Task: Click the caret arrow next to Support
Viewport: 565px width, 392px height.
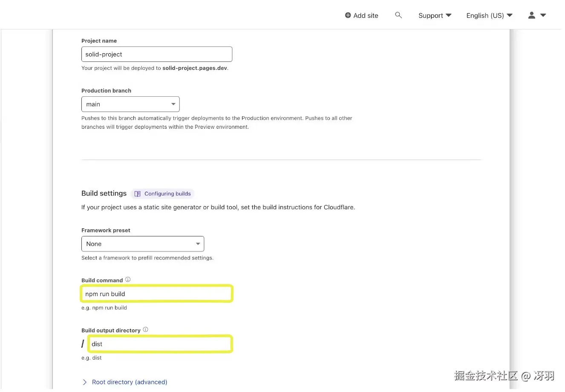Action: [449, 15]
